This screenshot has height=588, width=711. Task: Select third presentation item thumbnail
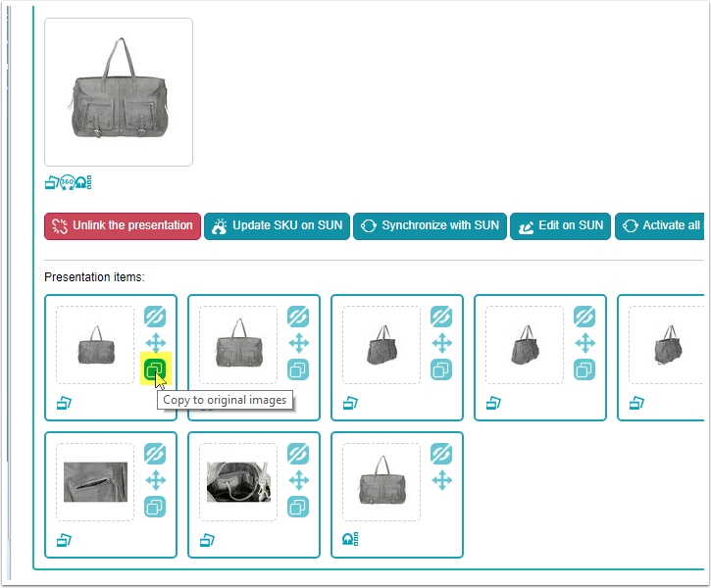(x=381, y=345)
